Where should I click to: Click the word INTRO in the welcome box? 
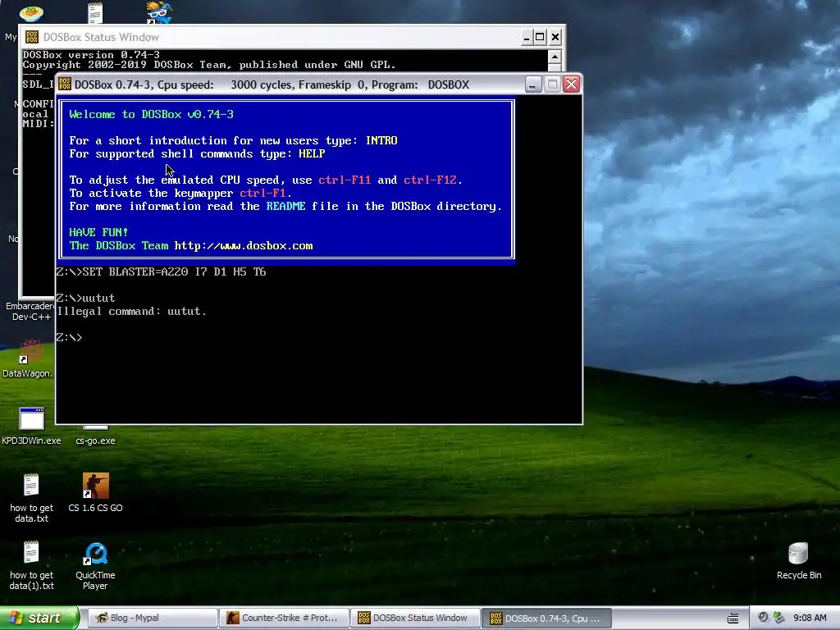381,140
